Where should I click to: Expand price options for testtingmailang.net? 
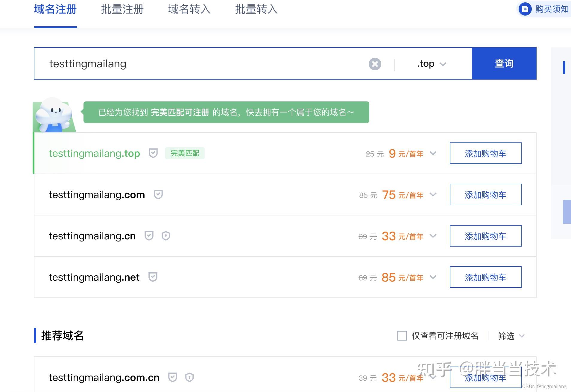click(x=433, y=277)
